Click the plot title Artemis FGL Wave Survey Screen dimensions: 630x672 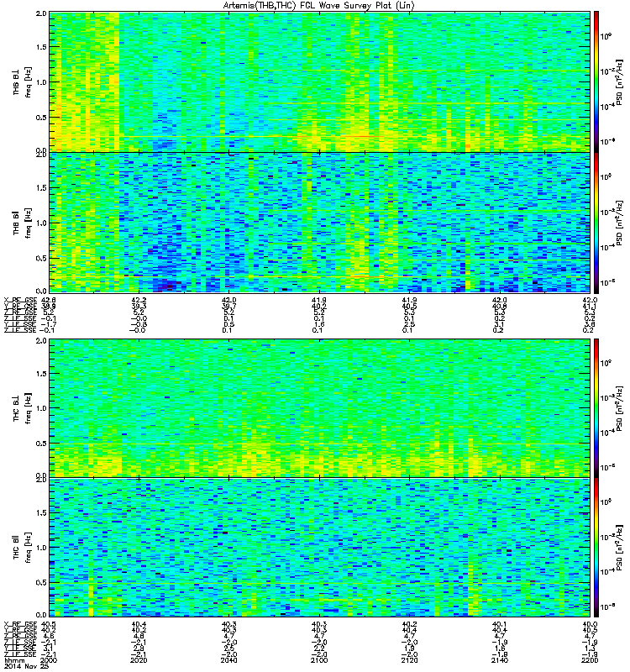[x=319, y=6]
